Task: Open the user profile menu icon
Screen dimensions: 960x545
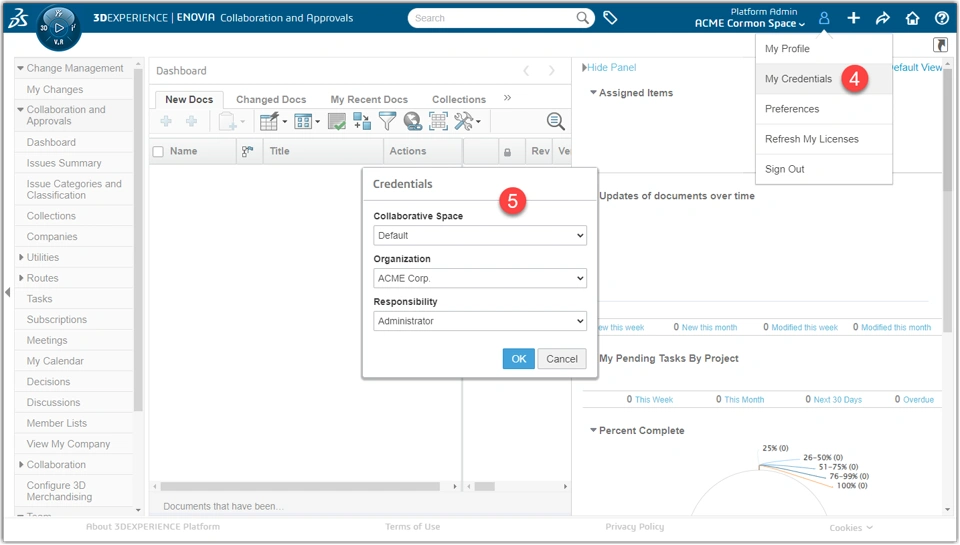Action: 824,18
